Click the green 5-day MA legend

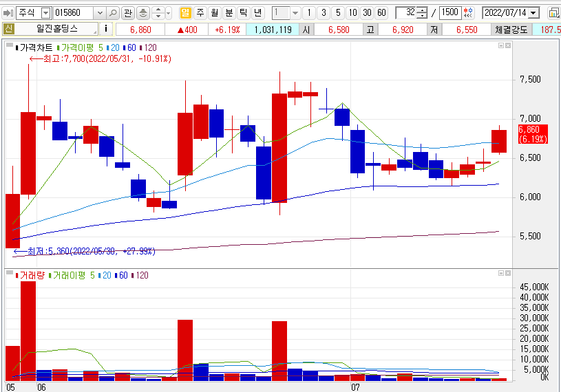point(100,47)
